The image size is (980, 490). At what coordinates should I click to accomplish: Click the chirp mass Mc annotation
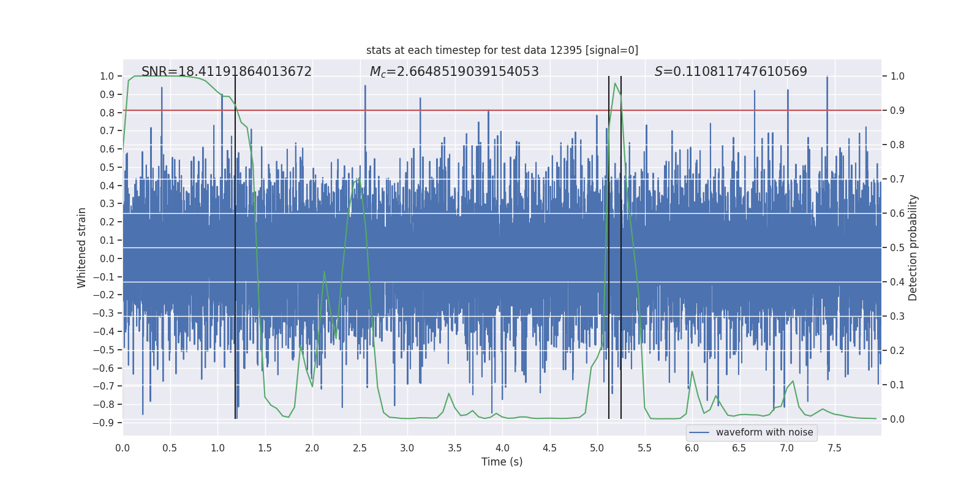click(454, 72)
